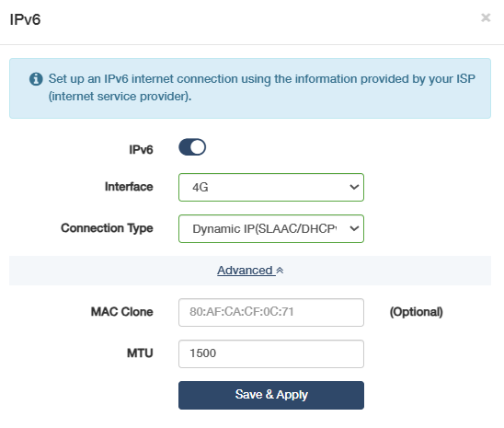This screenshot has width=504, height=428.
Task: Click the chevron arrow of the Interface select
Action: click(x=354, y=187)
